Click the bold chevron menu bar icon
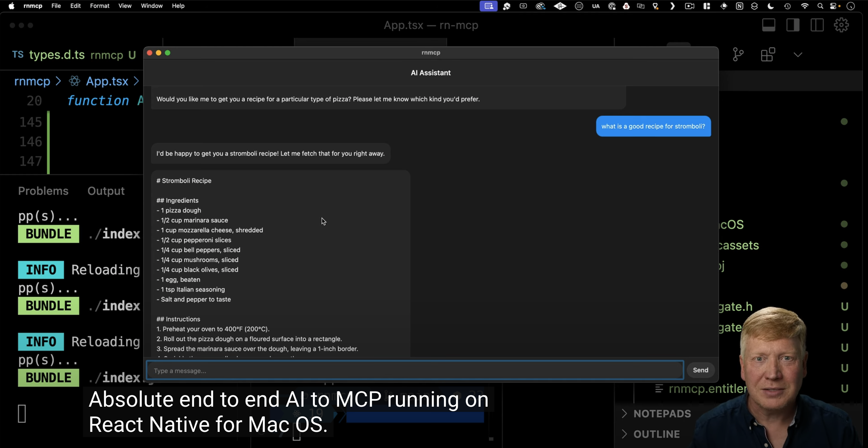This screenshot has height=448, width=868. click(x=672, y=6)
